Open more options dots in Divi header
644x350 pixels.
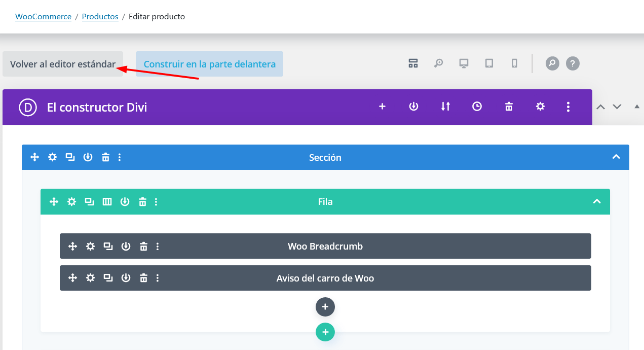pos(569,107)
